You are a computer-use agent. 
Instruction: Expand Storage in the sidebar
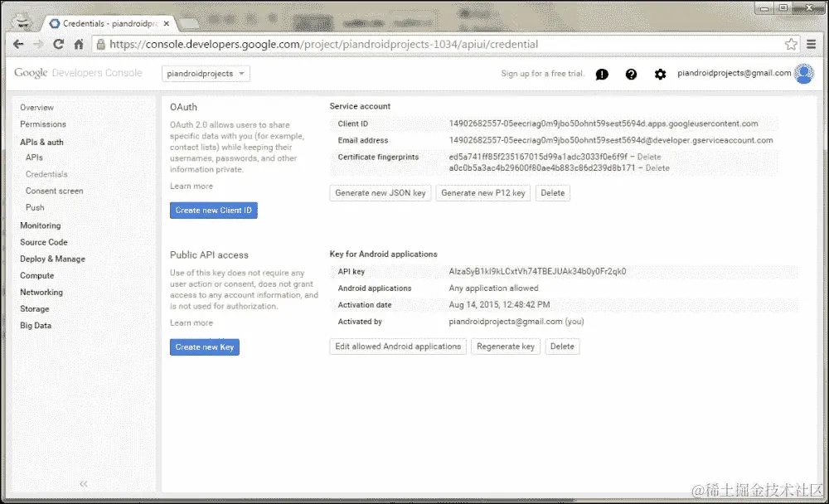[x=35, y=309]
